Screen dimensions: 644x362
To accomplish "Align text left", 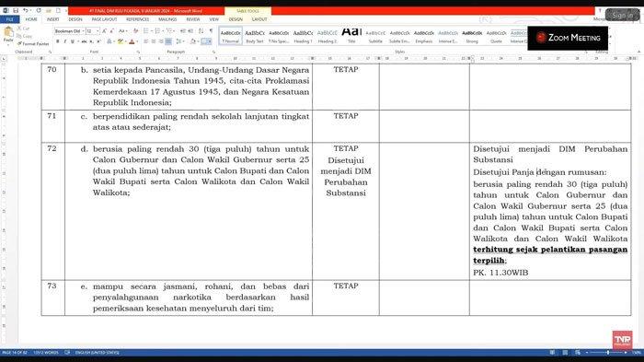I will 145,41.
